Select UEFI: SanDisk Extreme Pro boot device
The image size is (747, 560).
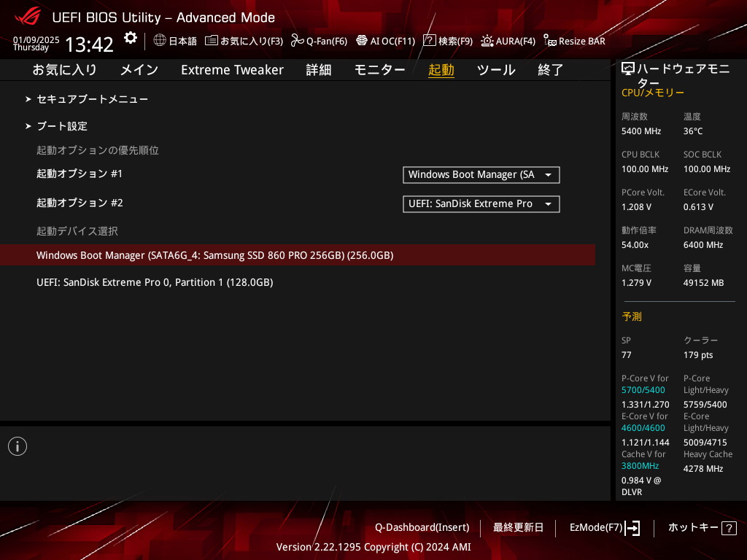[x=155, y=282]
